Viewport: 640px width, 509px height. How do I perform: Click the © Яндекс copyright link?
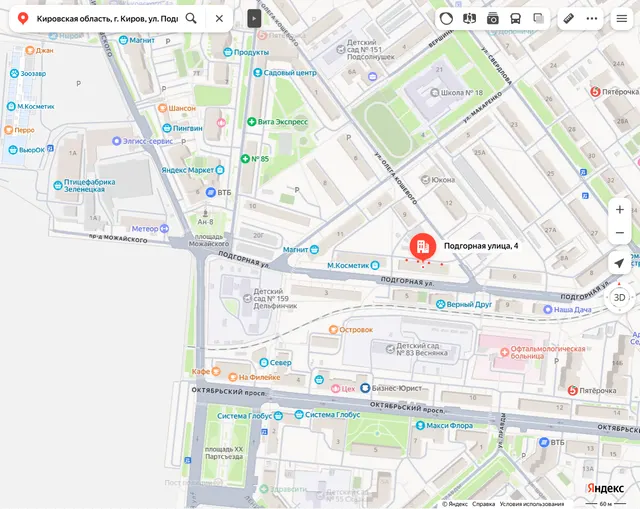click(x=455, y=504)
